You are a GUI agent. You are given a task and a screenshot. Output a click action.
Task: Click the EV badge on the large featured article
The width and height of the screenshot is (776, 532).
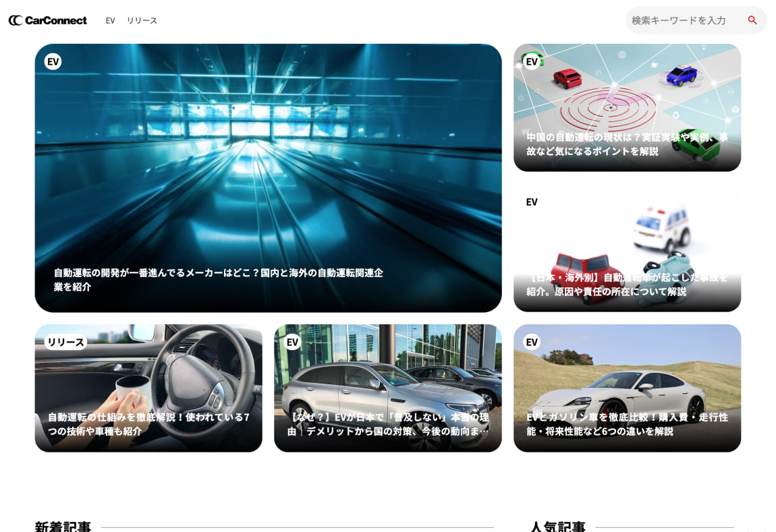53,61
